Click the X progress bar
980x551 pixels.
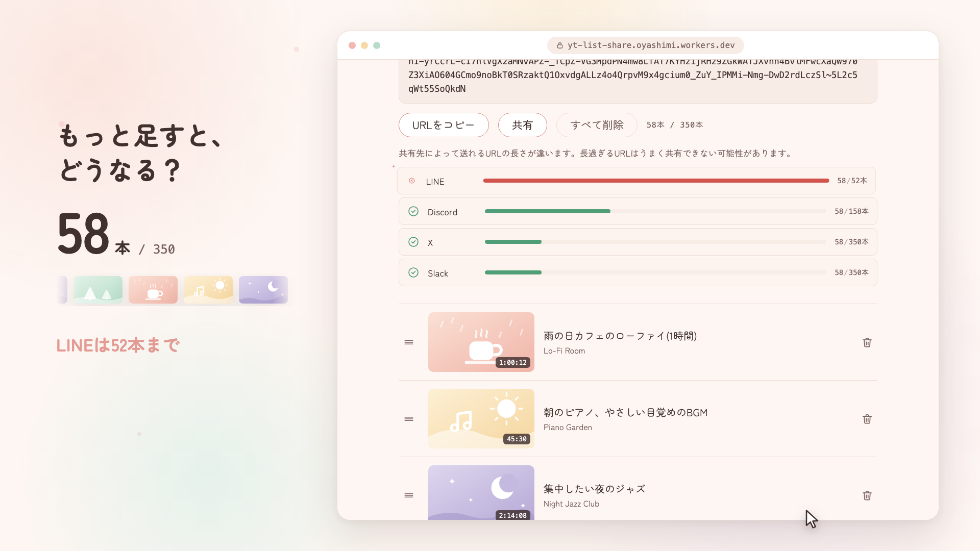pyautogui.click(x=655, y=242)
